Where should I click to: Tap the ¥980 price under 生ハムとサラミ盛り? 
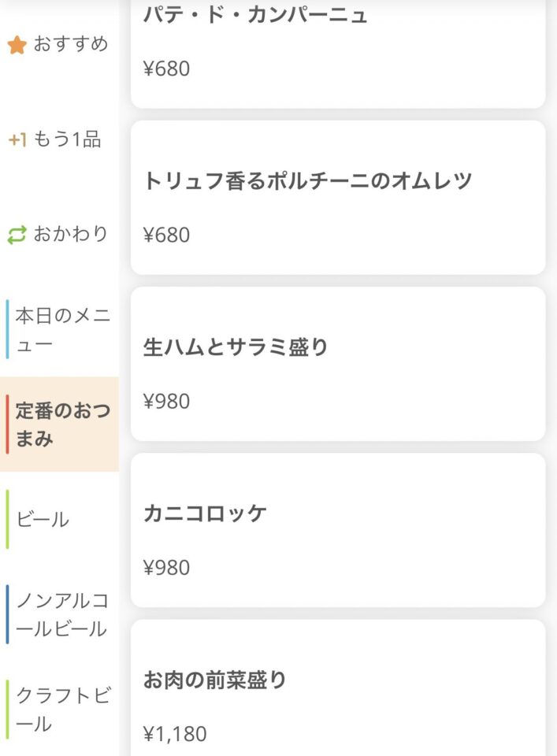coord(166,401)
